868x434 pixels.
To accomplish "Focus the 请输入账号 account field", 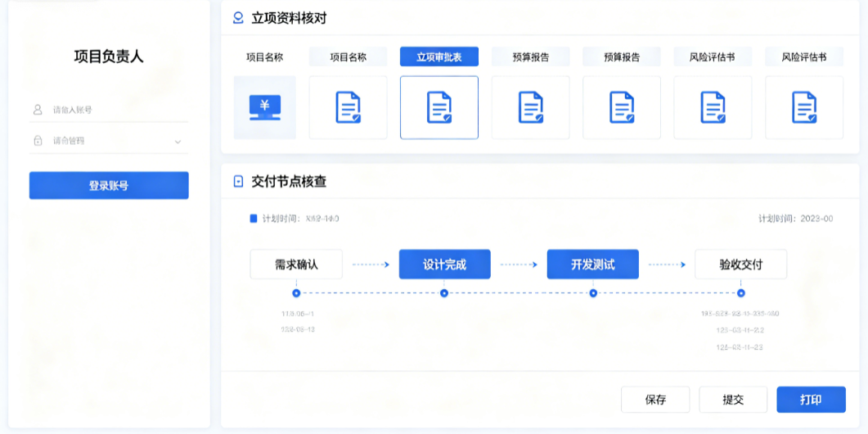I will (109, 110).
